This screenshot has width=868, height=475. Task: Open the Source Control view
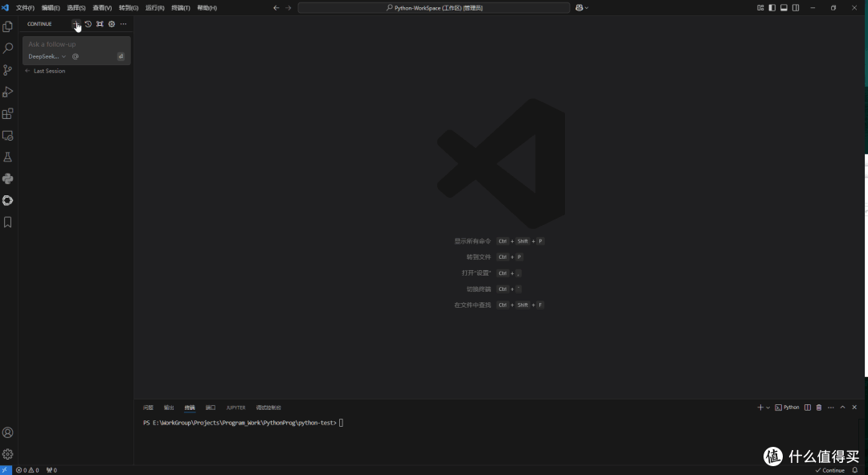8,70
